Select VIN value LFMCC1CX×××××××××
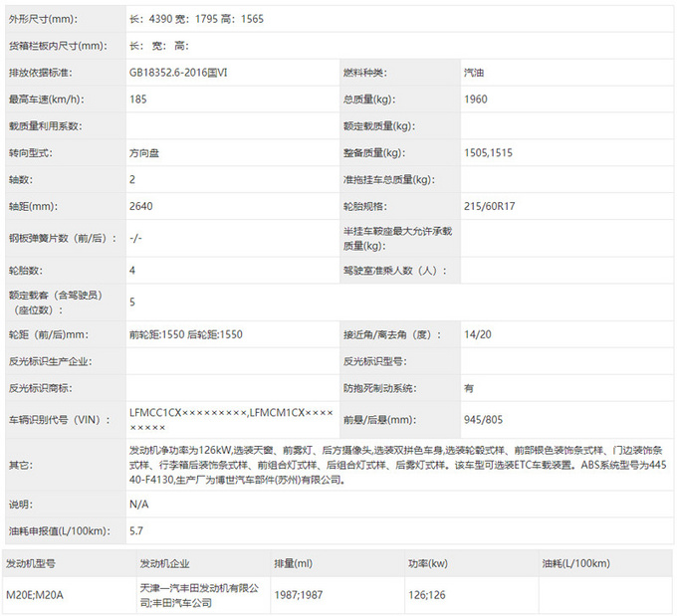Image resolution: width=677 pixels, height=616 pixels. 188,413
